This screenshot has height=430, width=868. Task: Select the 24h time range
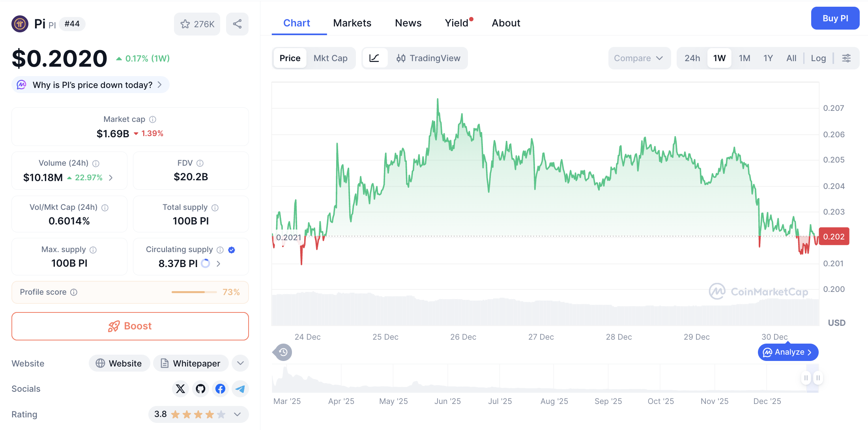692,58
